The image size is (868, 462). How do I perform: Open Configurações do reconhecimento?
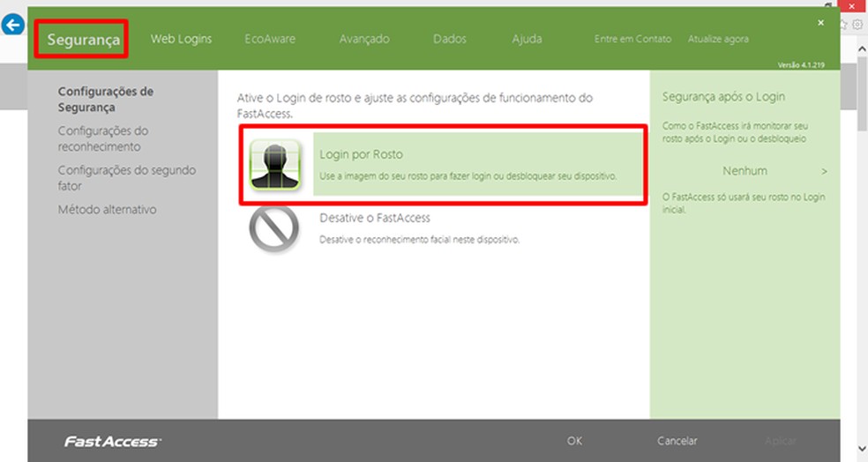pyautogui.click(x=103, y=138)
